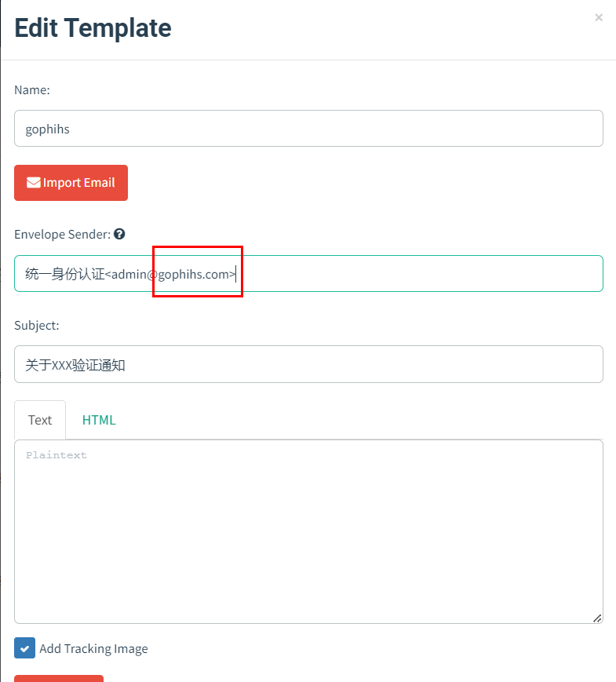Click into the Plaintext text area

pos(308,531)
